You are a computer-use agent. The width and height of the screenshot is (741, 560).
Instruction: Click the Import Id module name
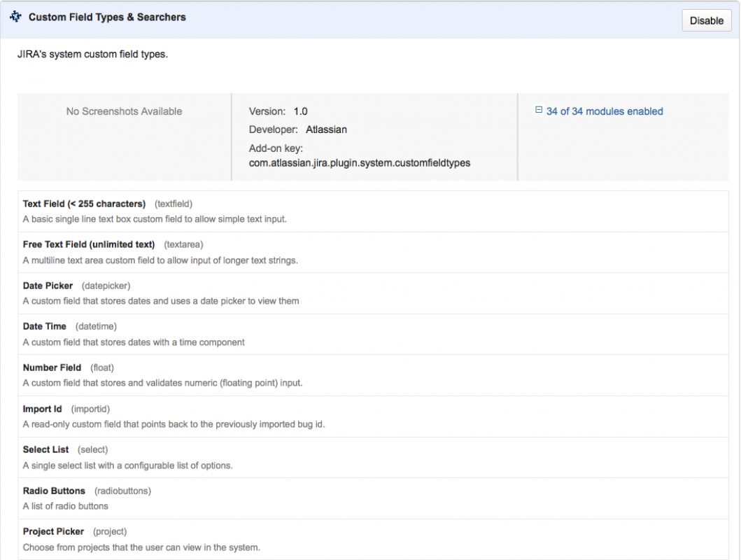43,409
